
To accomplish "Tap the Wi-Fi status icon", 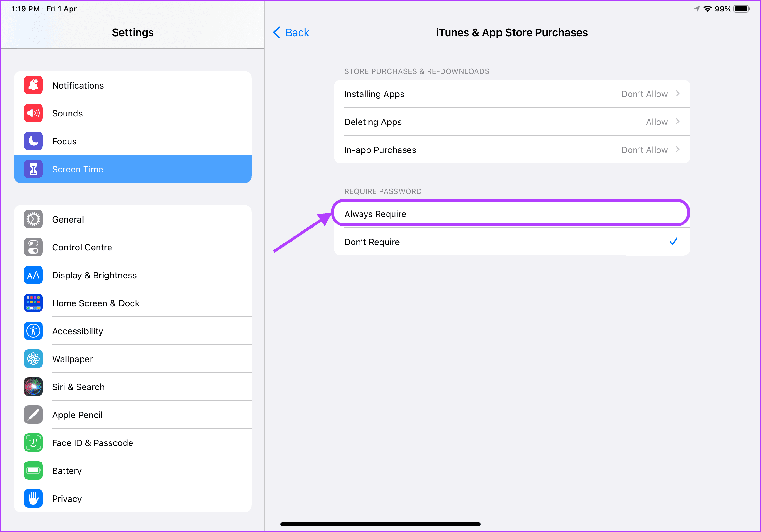I will click(708, 9).
